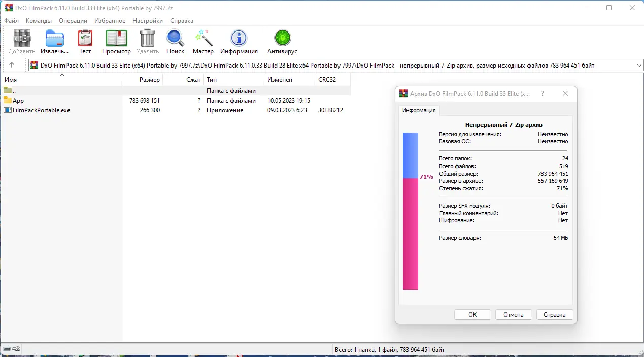Sort by the Размер column header
Viewport: 644px width, 357px height.
[143, 80]
